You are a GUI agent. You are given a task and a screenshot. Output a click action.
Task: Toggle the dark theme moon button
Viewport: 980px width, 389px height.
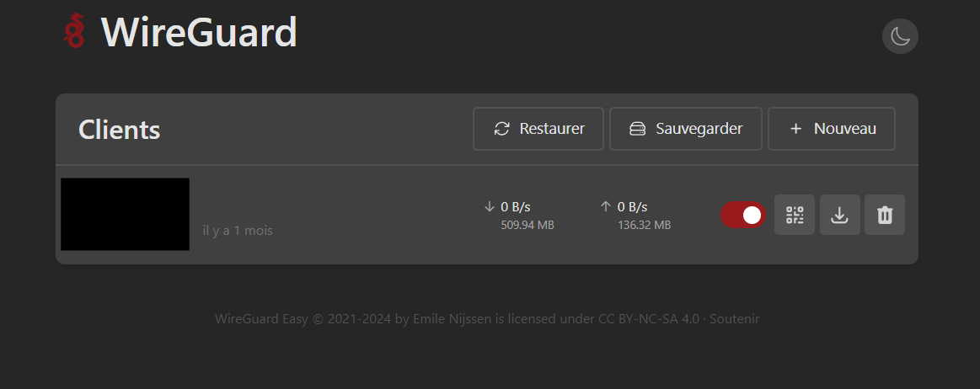pos(900,36)
